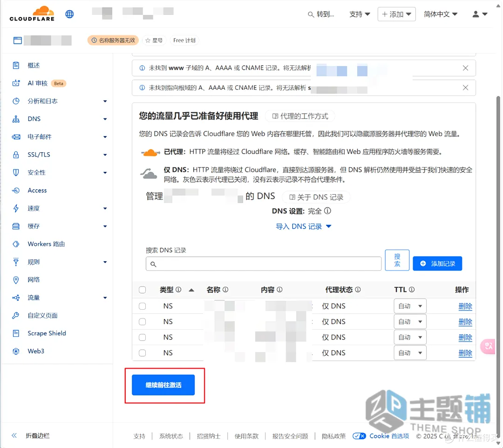Click the 缓存 storage icon
The image size is (503, 448).
click(x=16, y=226)
